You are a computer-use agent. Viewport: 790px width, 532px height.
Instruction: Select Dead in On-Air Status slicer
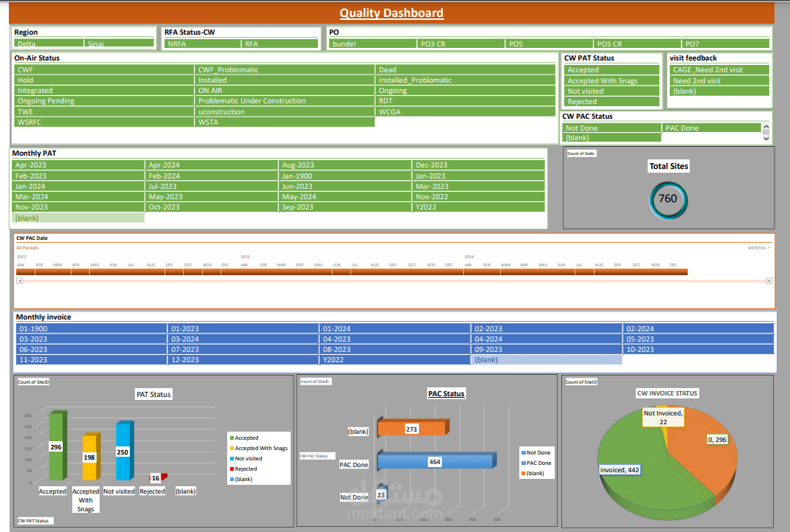(x=465, y=69)
